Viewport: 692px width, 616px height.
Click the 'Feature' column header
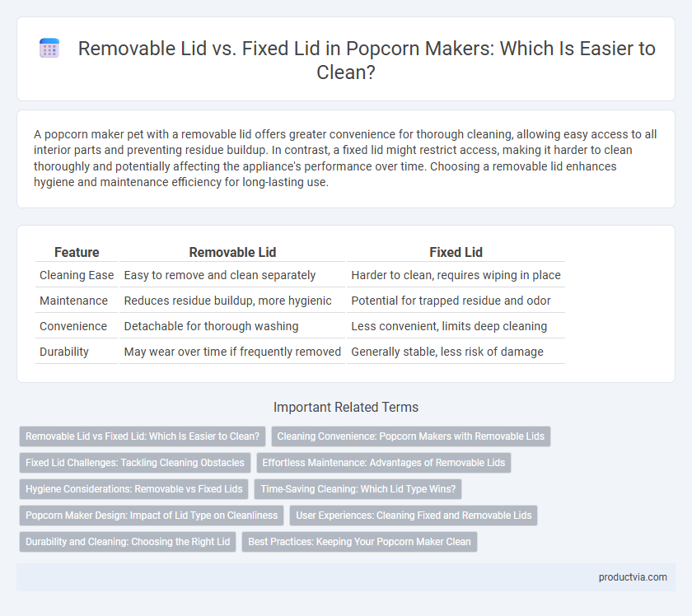point(77,252)
